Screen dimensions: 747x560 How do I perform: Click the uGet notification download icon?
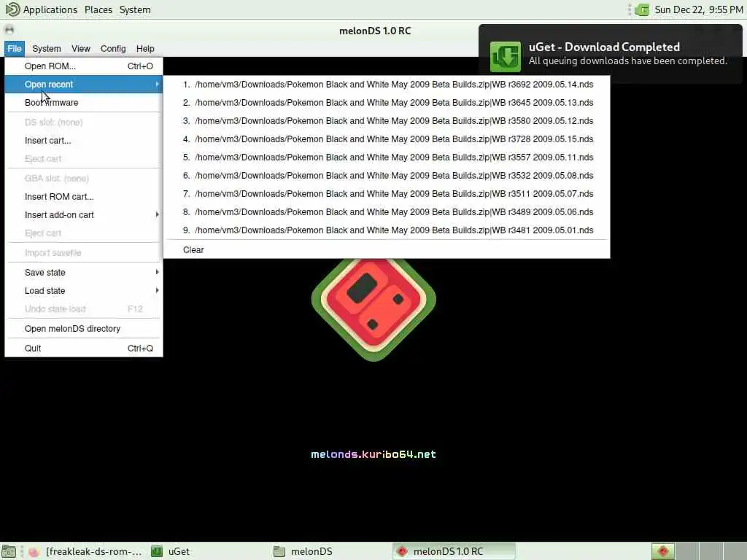[x=506, y=56]
